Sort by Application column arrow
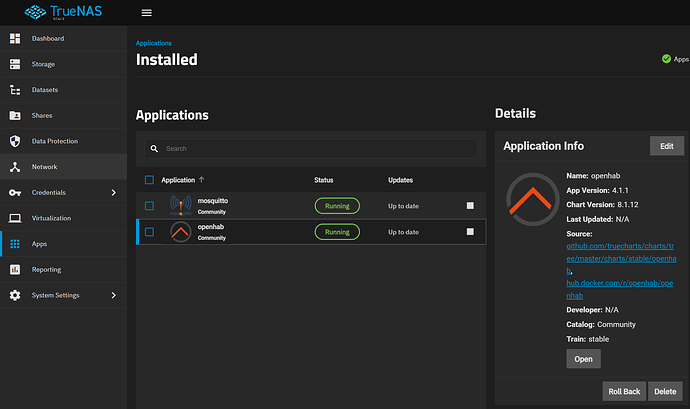690x409 pixels. pos(202,180)
